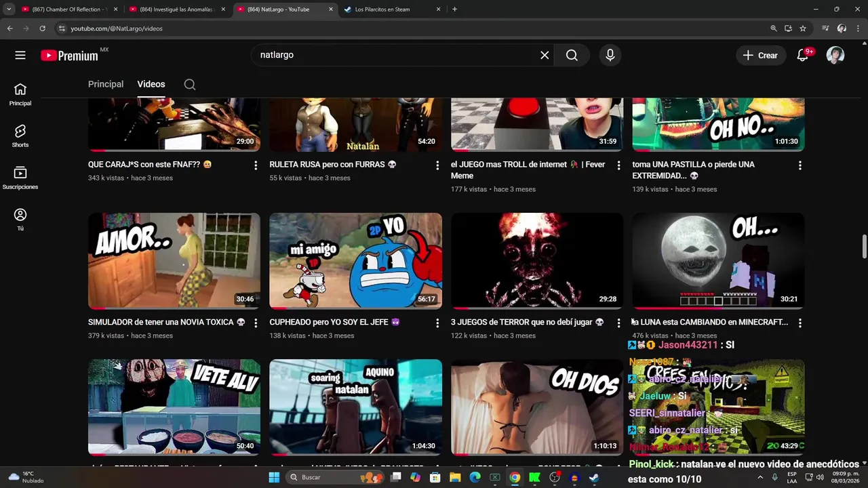Search within the NatLargo channel
868x488 pixels.
tap(190, 84)
